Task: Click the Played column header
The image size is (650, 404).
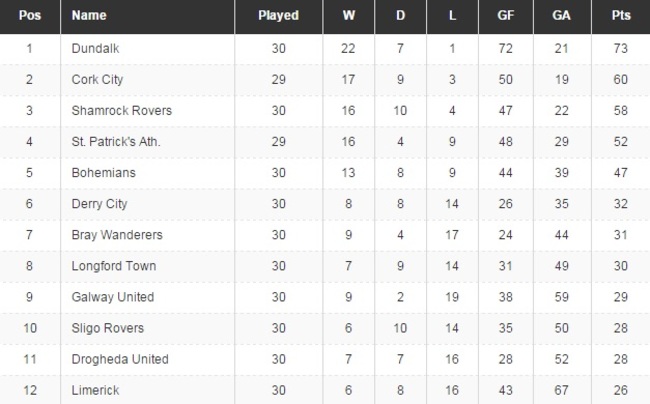Action: click(278, 16)
